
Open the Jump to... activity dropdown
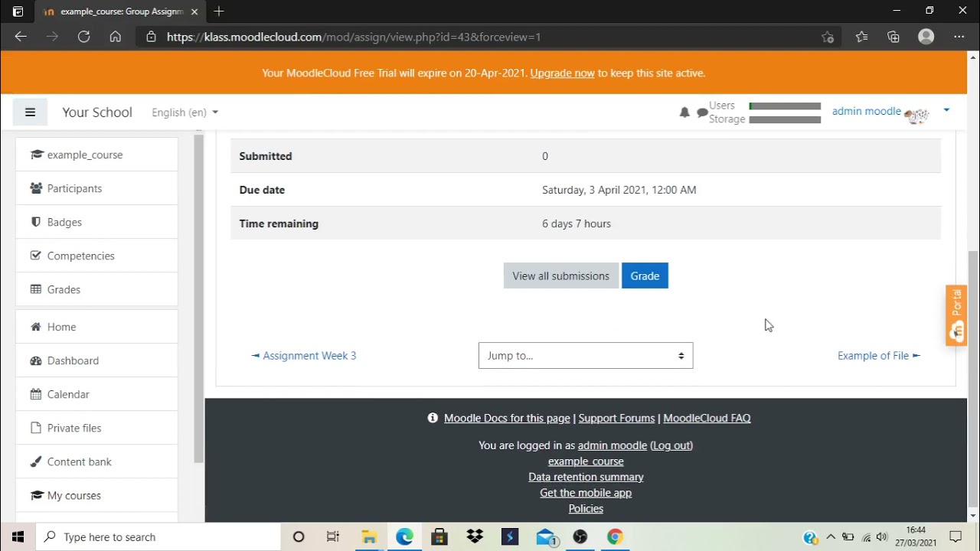click(586, 355)
